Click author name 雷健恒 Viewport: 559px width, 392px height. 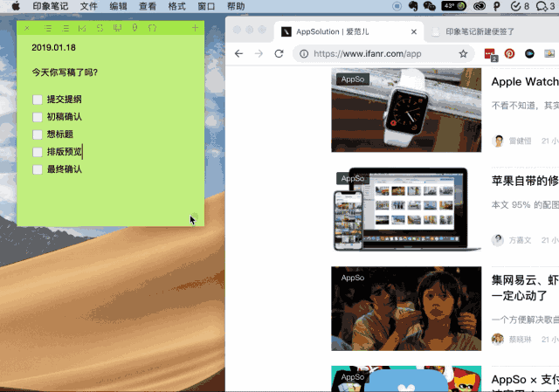[521, 141]
